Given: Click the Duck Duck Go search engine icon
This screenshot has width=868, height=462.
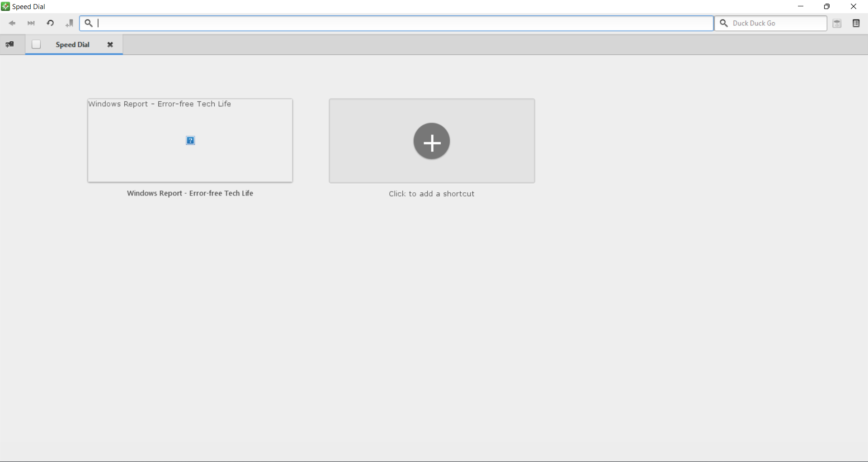Looking at the screenshot, I should 724,23.
